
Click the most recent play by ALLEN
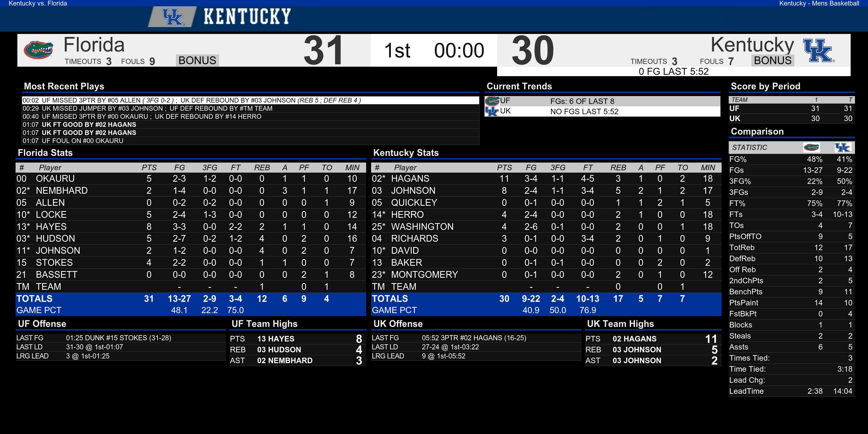(x=251, y=100)
